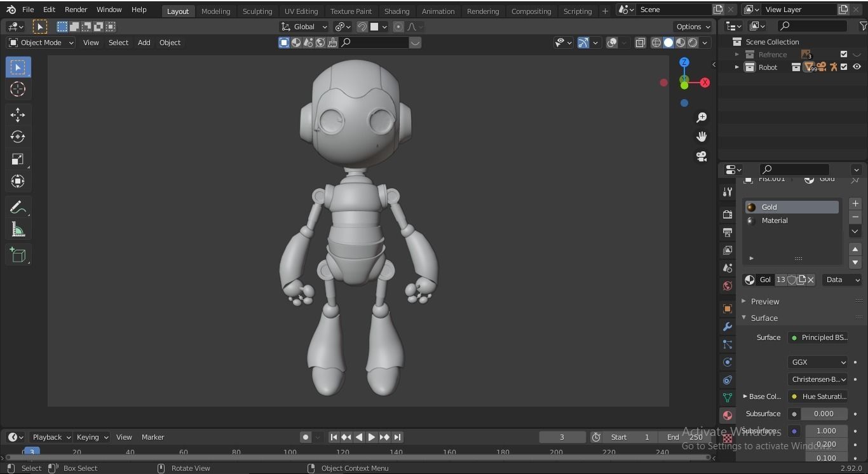868x474 pixels.
Task: Switch to material preview shading
Action: (x=681, y=43)
